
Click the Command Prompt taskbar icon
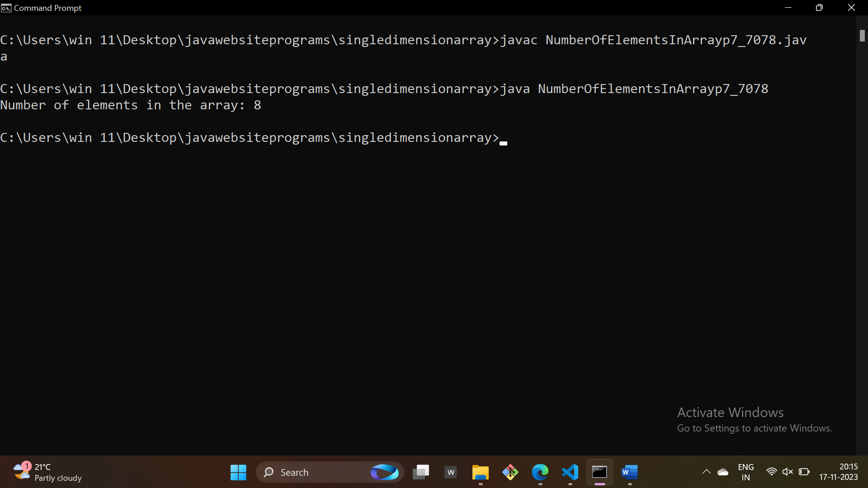coord(599,472)
